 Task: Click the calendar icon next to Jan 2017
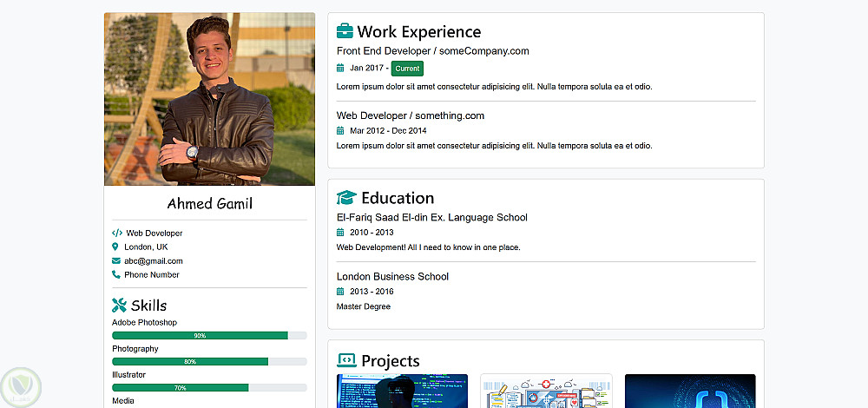[x=340, y=68]
